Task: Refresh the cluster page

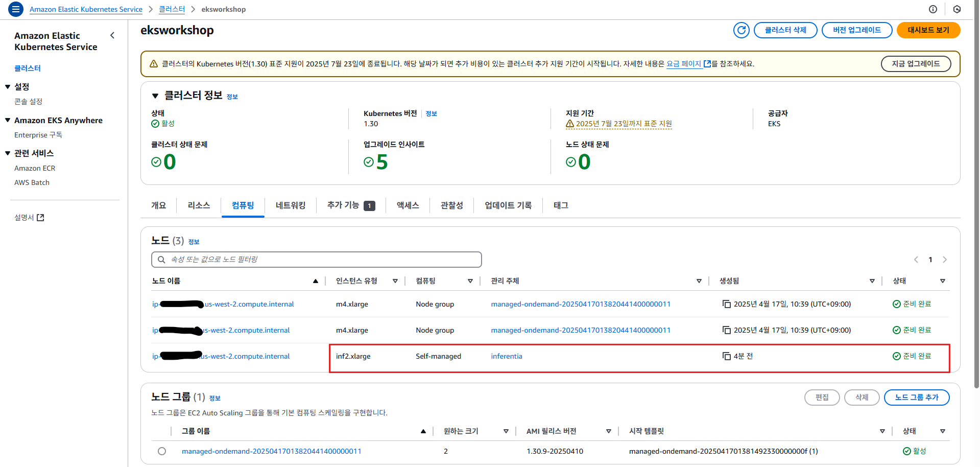Action: click(741, 30)
